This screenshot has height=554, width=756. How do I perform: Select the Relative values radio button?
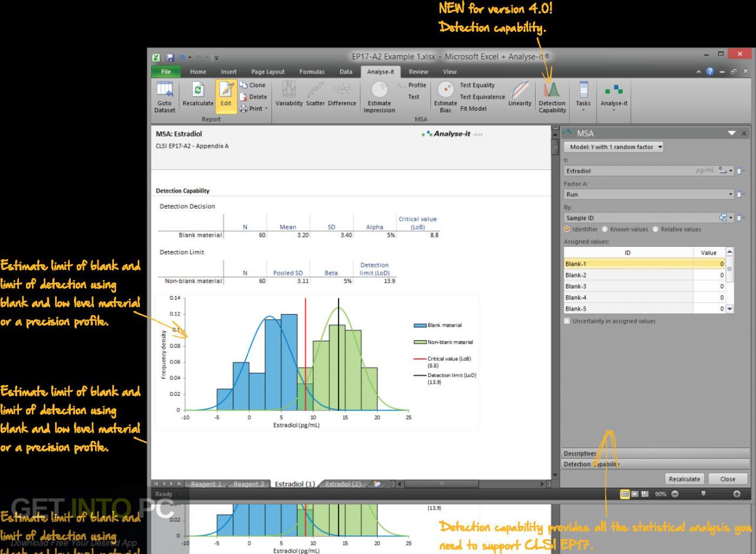[655, 229]
